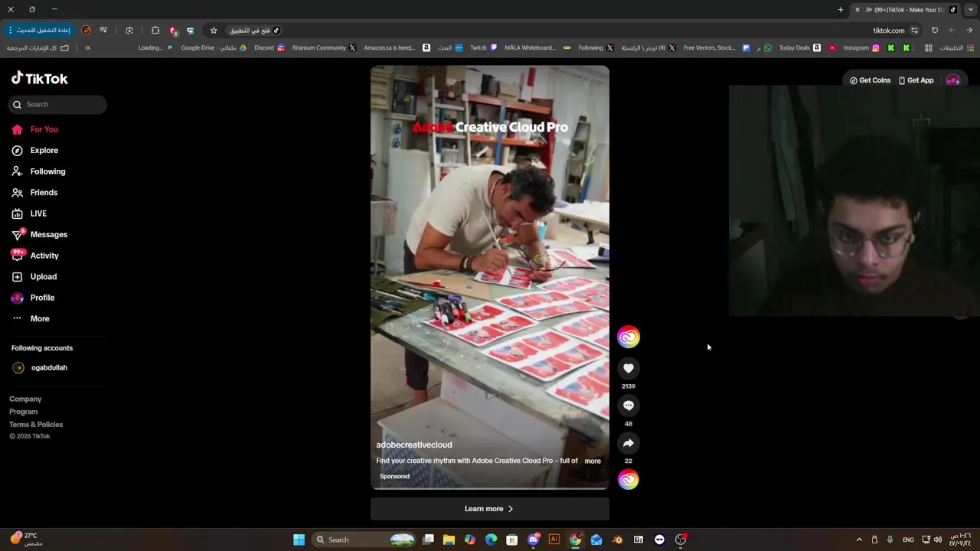Image resolution: width=980 pixels, height=551 pixels.
Task: Click the taskbar Search box
Action: pos(364,540)
